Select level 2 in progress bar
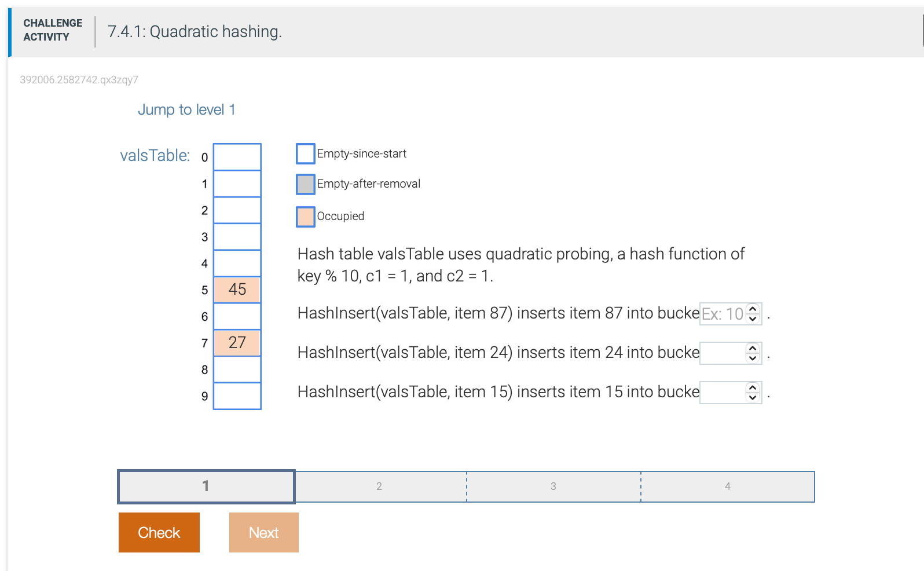Image resolution: width=924 pixels, height=571 pixels. click(x=380, y=486)
